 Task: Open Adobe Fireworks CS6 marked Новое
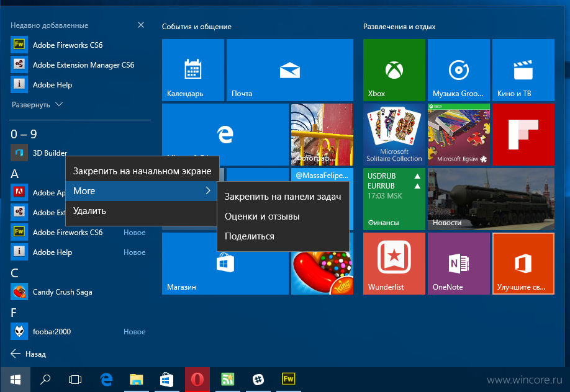click(x=78, y=232)
